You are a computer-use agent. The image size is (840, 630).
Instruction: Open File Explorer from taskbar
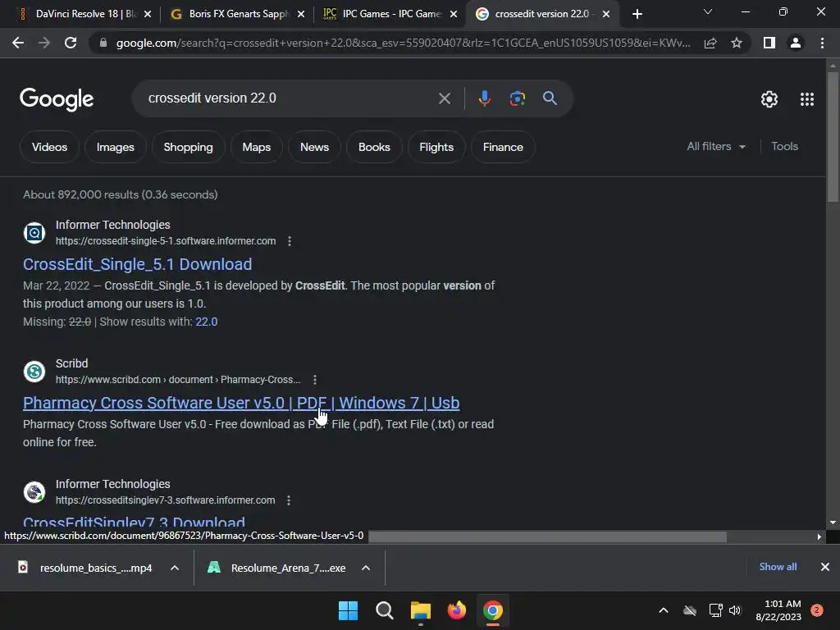[x=421, y=610]
